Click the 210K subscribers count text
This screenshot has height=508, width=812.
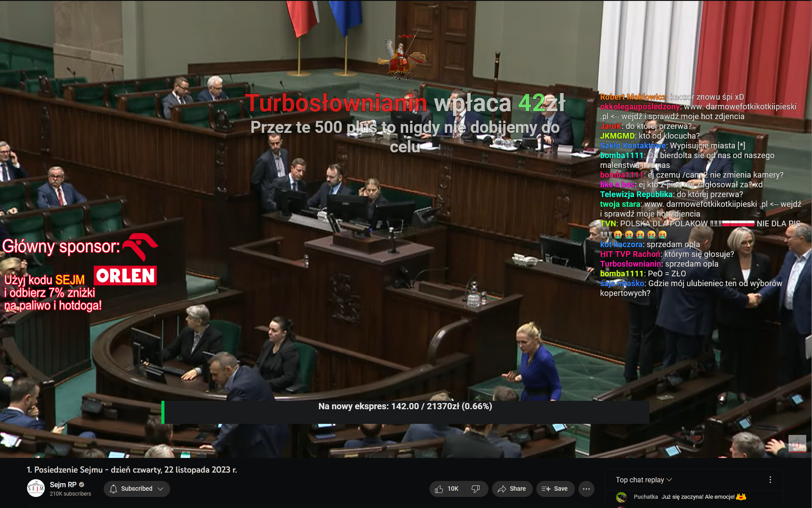pyautogui.click(x=70, y=494)
